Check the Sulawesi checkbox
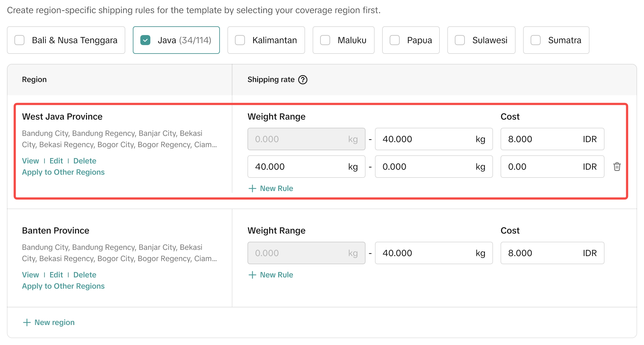Image resolution: width=644 pixels, height=345 pixels. click(x=460, y=40)
